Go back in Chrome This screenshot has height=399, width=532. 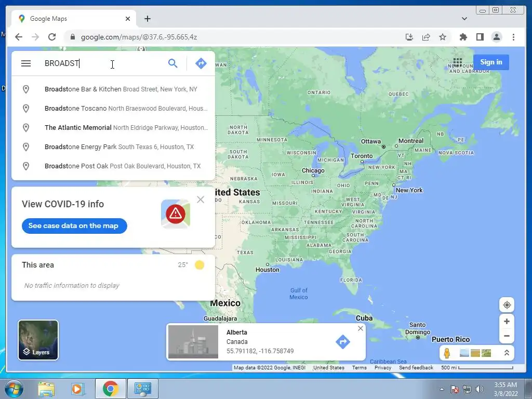point(19,37)
